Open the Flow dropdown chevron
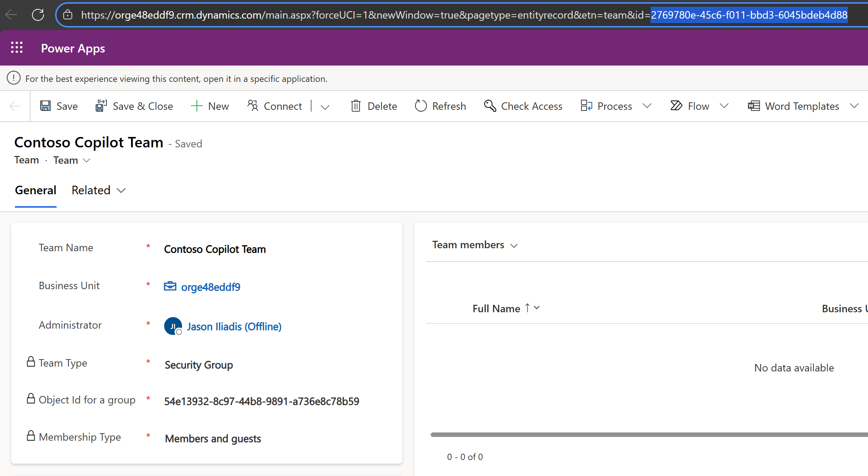 724,106
